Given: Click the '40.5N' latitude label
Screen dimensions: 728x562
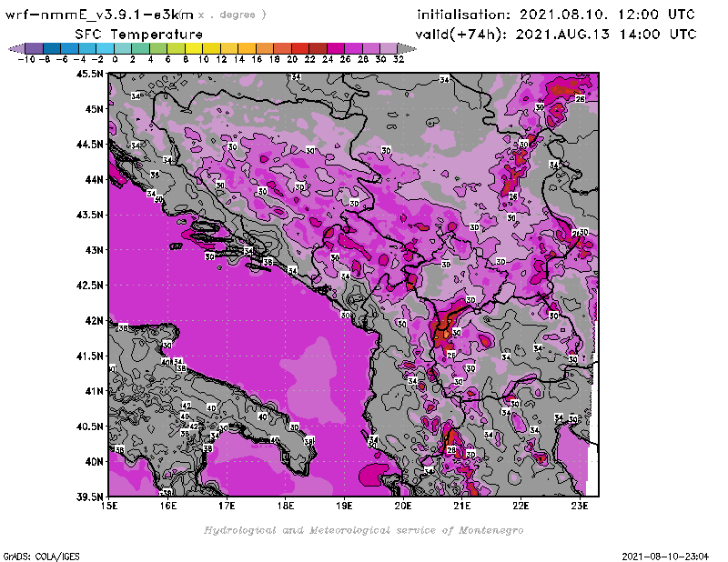Looking at the screenshot, I should [89, 427].
